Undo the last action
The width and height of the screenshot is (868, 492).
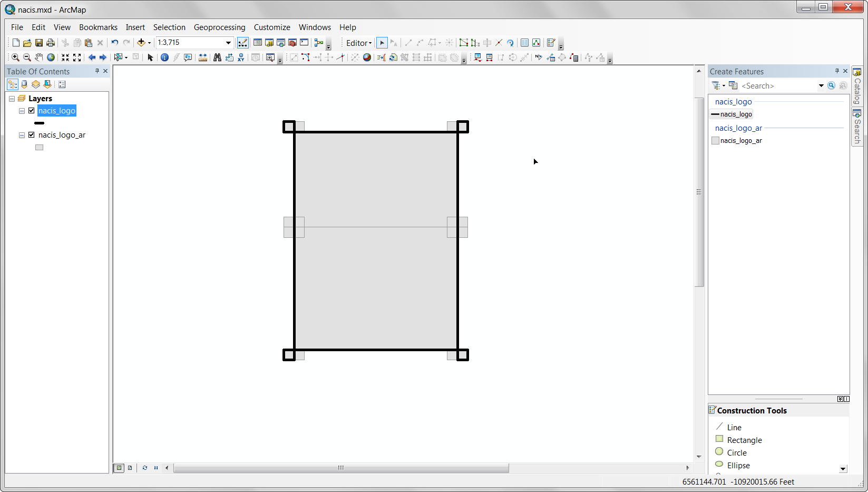[x=114, y=43]
